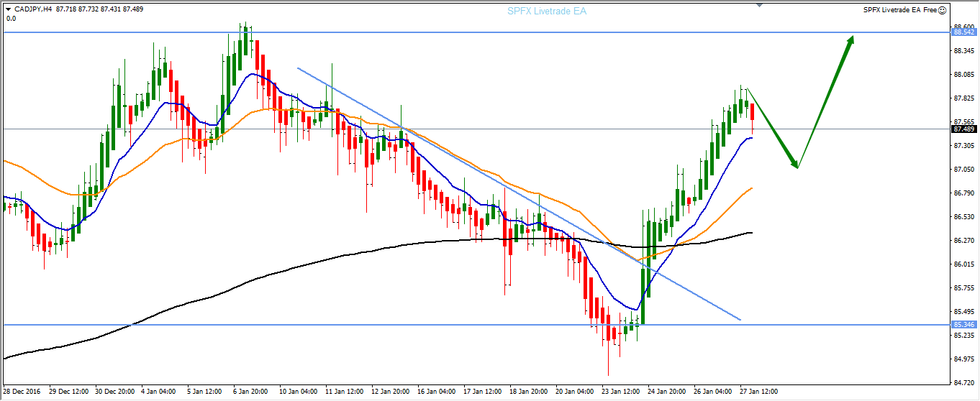Image resolution: width=980 pixels, height=401 pixels.
Task: Click the 84.975 price axis label
Action: coord(963,359)
